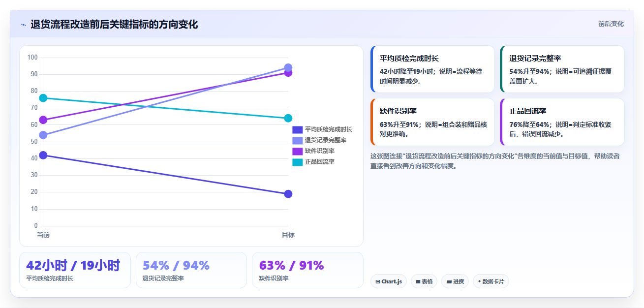Select the 退货记录完整率 current point at 54
Image resolution: width=644 pixels, height=308 pixels.
click(x=43, y=135)
